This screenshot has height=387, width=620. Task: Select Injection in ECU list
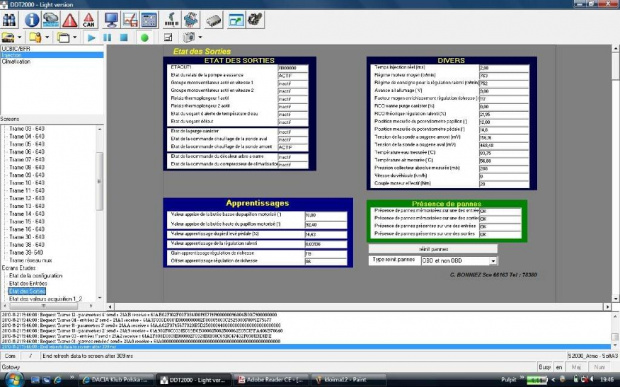52,55
